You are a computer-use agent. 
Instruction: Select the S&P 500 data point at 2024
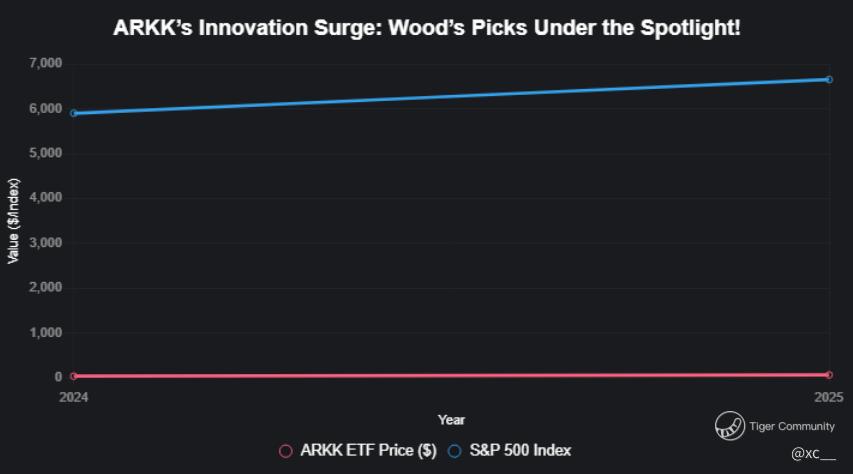click(73, 113)
